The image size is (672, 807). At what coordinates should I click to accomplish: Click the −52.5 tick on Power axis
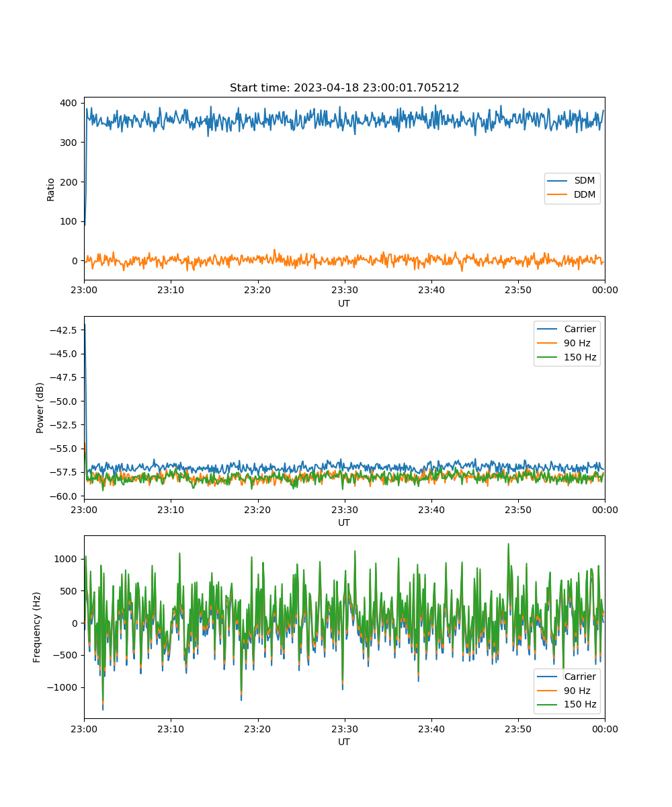[x=65, y=425]
